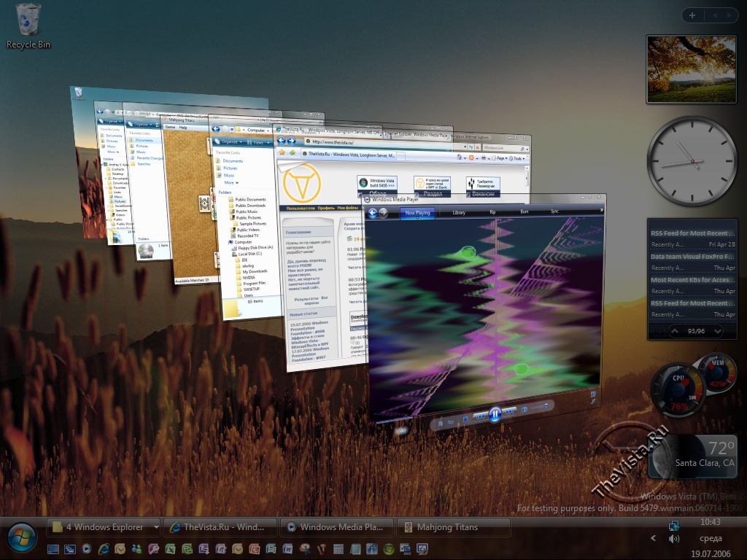747x560 pixels.
Task: Launch Windows Media Player from Quick Launch
Action: tap(86, 549)
